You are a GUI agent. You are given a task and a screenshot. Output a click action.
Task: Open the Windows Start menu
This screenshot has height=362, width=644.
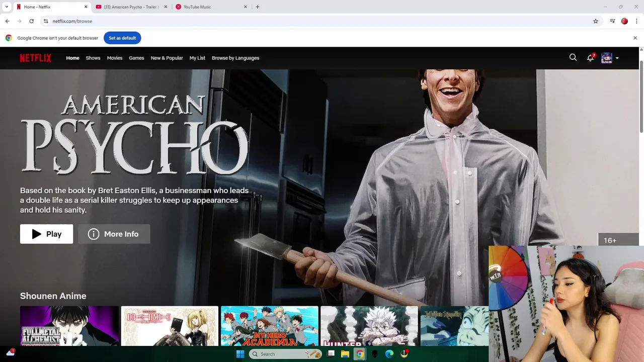point(240,354)
